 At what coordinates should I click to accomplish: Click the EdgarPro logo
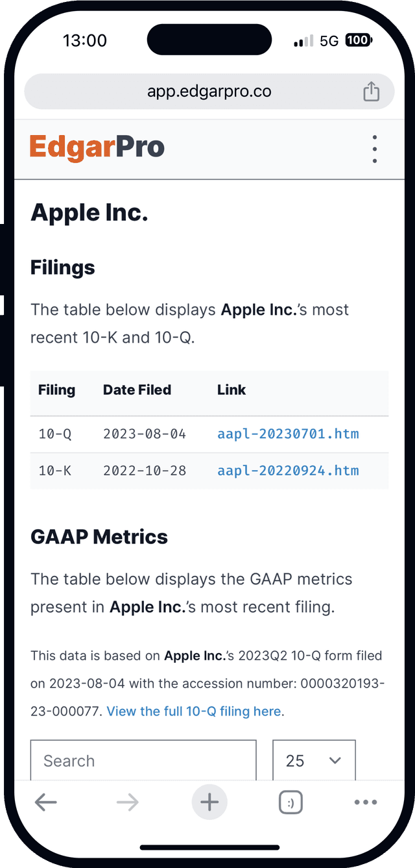click(97, 148)
